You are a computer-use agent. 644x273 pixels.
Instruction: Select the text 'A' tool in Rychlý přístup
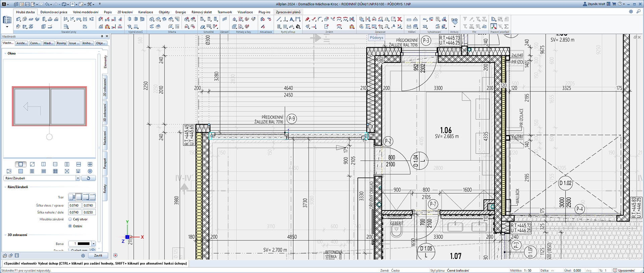tap(291, 19)
